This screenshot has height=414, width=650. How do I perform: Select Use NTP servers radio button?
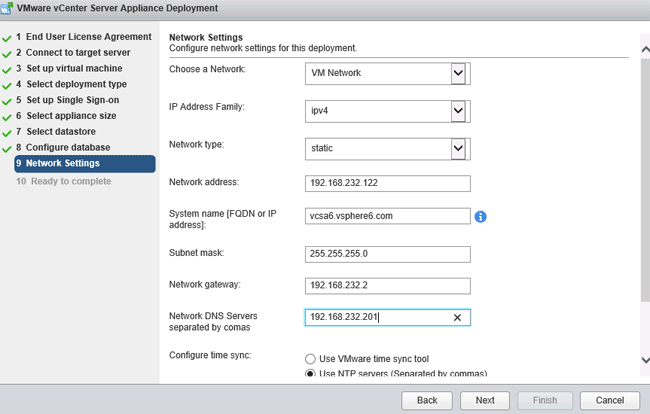tap(310, 373)
